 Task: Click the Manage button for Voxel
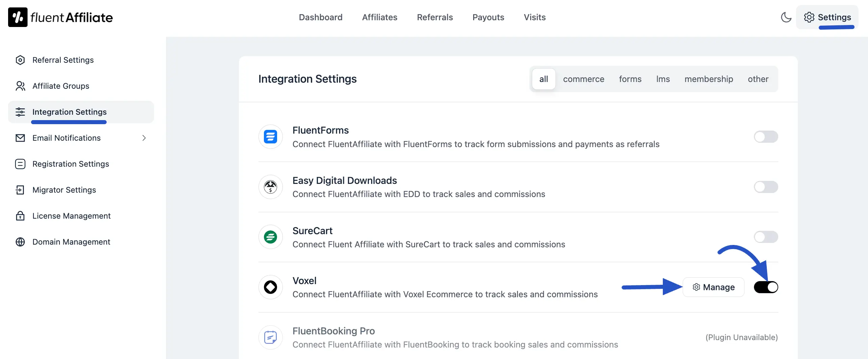[713, 287]
